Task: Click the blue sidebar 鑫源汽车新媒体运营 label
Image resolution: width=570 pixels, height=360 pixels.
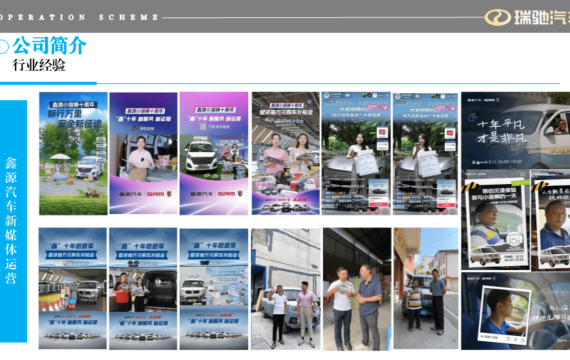Action: [x=13, y=221]
